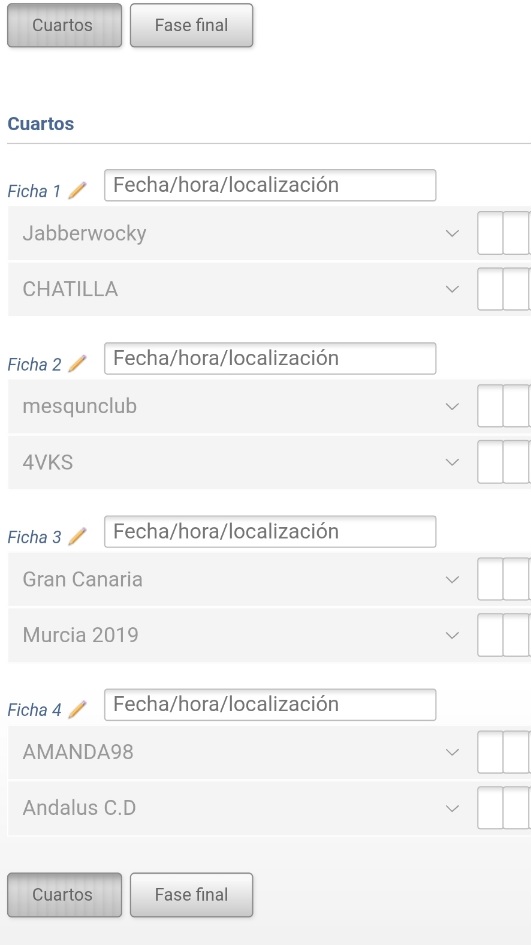Open the Andalus C.D team dropdown
The height and width of the screenshot is (945, 531).
pos(240,808)
